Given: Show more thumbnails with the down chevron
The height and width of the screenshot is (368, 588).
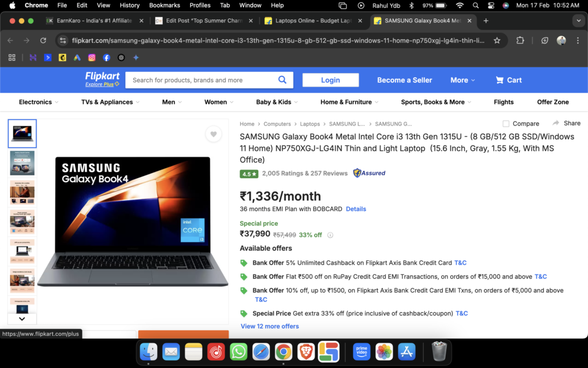Looking at the screenshot, I should [22, 319].
